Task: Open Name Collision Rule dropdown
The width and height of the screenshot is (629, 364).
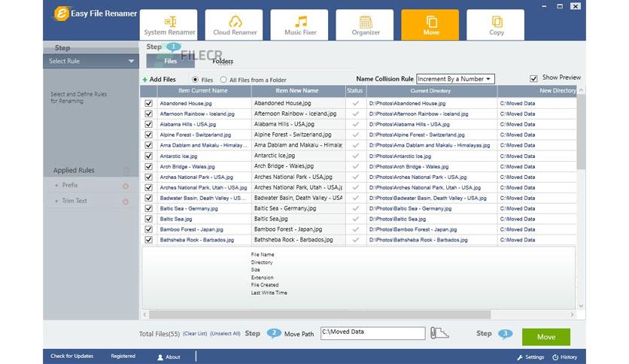Action: (x=455, y=79)
